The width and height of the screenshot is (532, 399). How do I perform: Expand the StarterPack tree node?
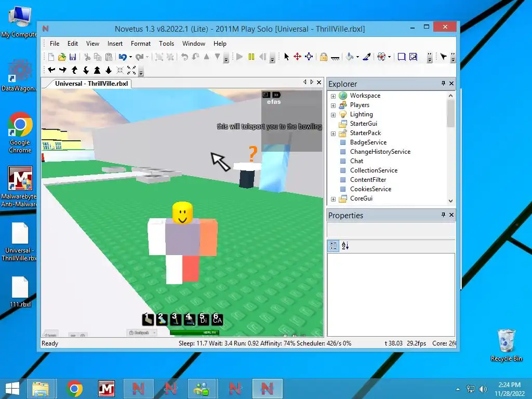coord(333,134)
